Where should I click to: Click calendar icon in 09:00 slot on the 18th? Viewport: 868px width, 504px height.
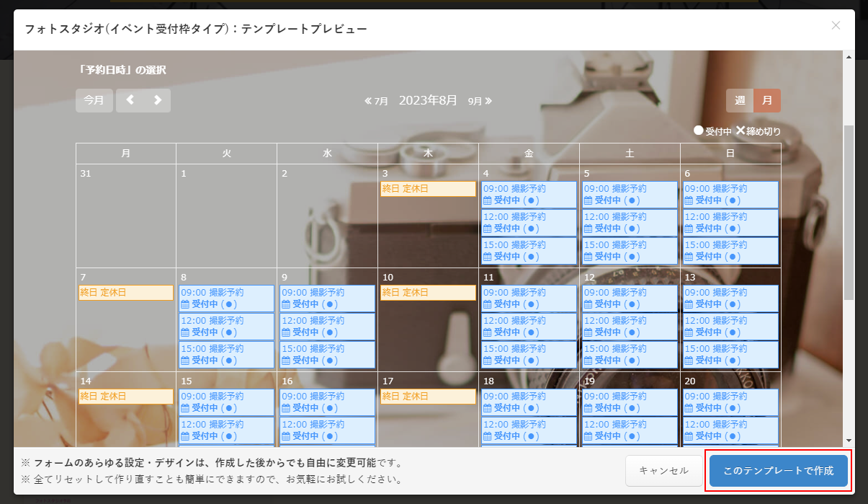point(487,408)
